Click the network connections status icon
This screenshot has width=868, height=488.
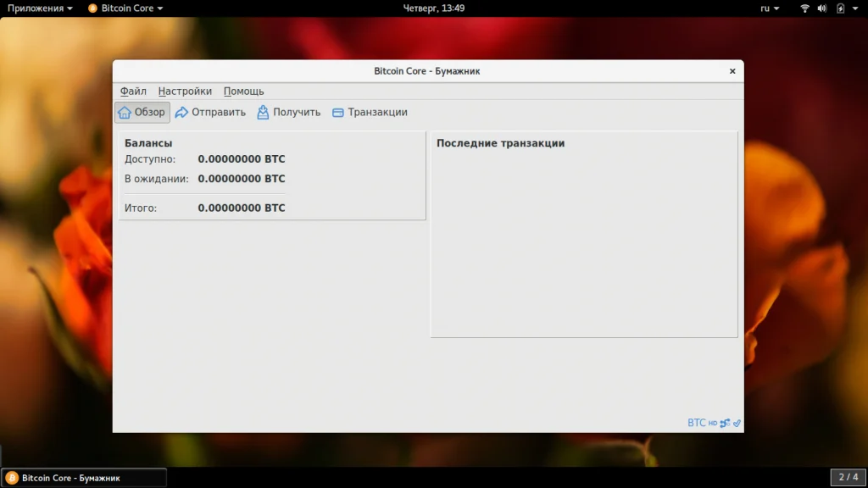tap(725, 424)
